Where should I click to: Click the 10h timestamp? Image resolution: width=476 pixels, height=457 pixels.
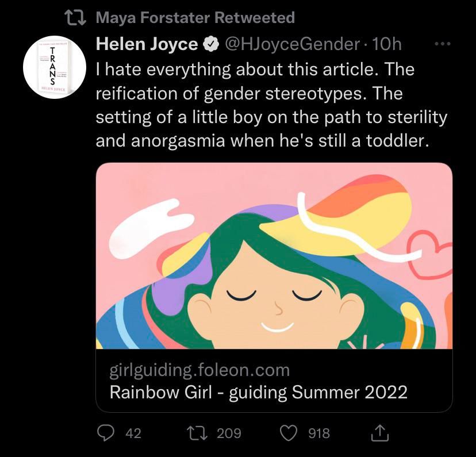point(386,44)
